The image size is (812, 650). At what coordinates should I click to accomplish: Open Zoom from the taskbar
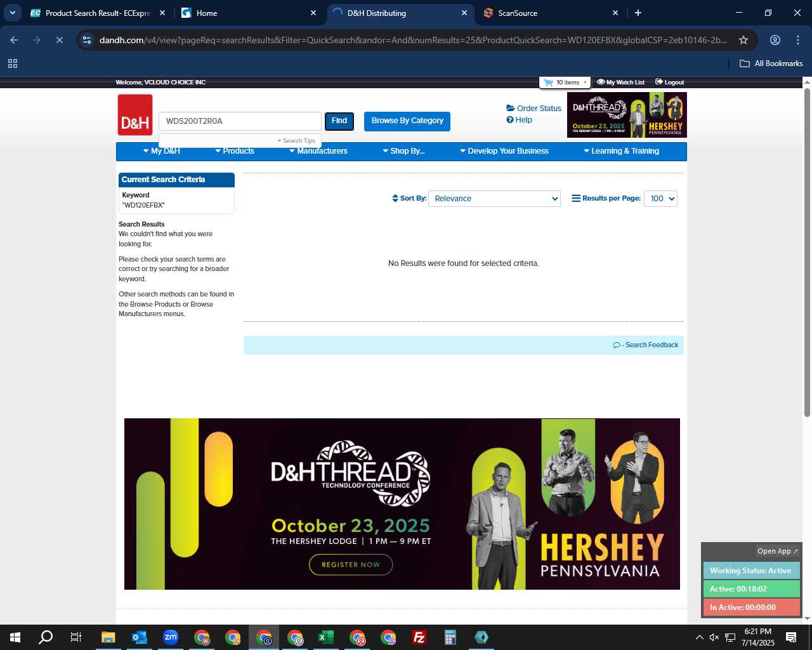(171, 637)
